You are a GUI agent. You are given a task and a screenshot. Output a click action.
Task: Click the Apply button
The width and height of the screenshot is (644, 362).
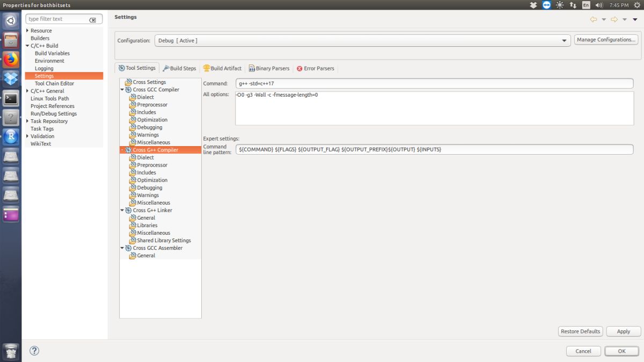click(x=624, y=331)
